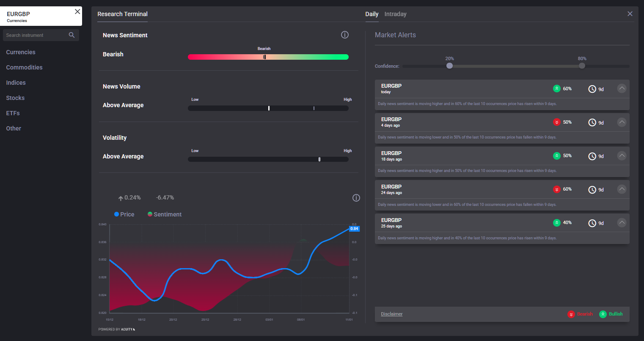Hide the 18-days-ago alert details

click(x=622, y=155)
